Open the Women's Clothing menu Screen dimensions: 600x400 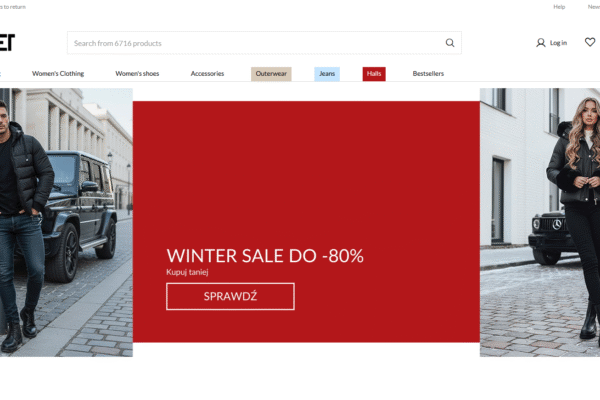coord(58,74)
